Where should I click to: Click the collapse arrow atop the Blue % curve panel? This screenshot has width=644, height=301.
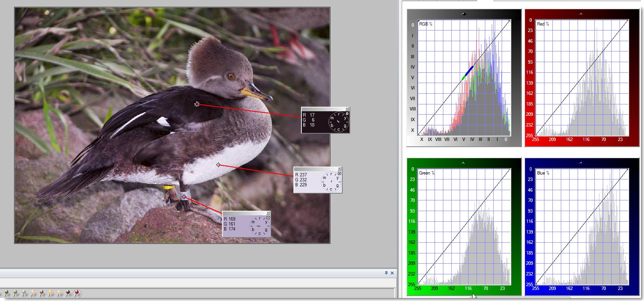[581, 163]
